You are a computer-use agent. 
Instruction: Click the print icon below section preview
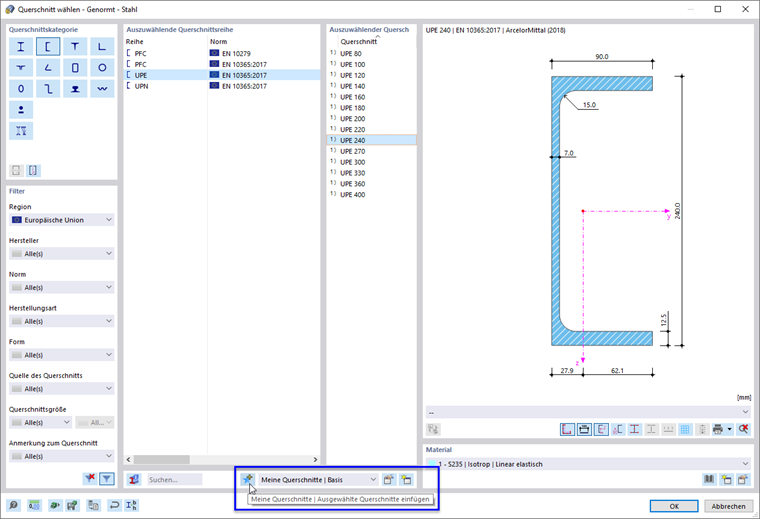pos(718,429)
